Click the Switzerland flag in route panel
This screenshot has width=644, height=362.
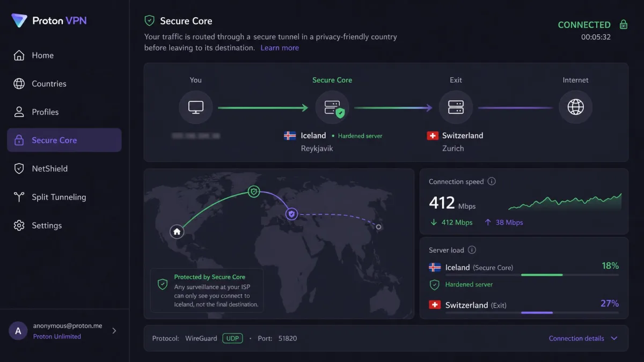(x=433, y=136)
